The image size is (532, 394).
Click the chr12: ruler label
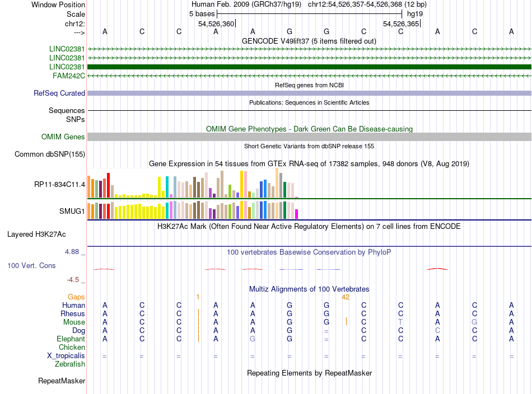point(75,24)
